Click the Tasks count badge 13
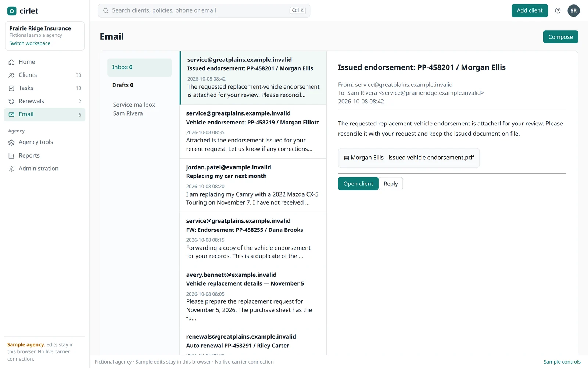Image resolution: width=588 pixels, height=368 pixels. click(x=78, y=88)
